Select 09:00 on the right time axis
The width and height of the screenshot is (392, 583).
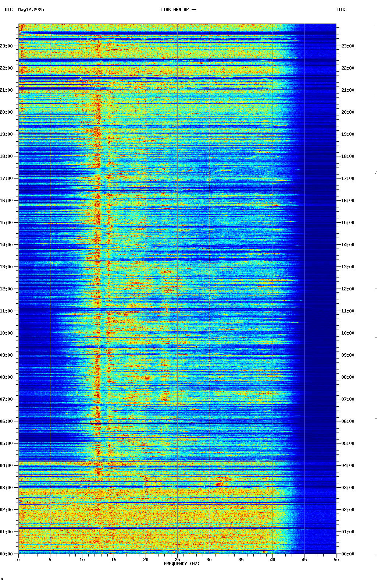348,355
